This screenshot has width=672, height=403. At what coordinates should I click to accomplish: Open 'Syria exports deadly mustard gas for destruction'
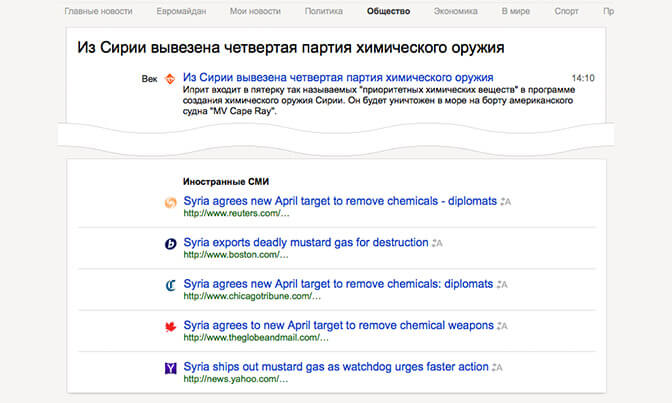click(x=306, y=243)
